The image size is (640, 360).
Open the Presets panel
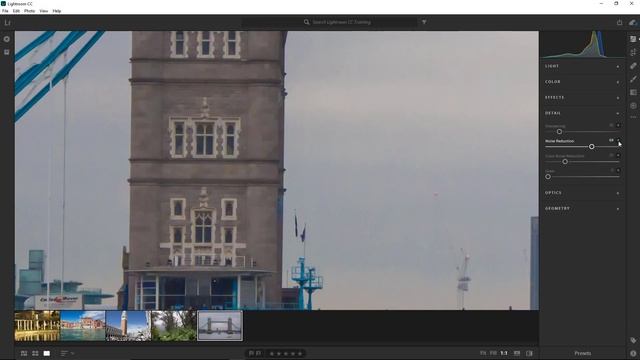click(583, 353)
